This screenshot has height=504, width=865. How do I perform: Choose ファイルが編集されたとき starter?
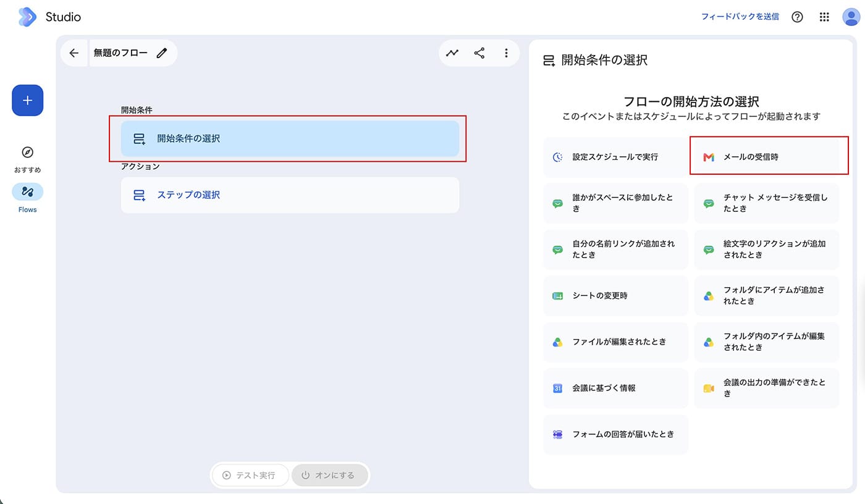(x=615, y=342)
